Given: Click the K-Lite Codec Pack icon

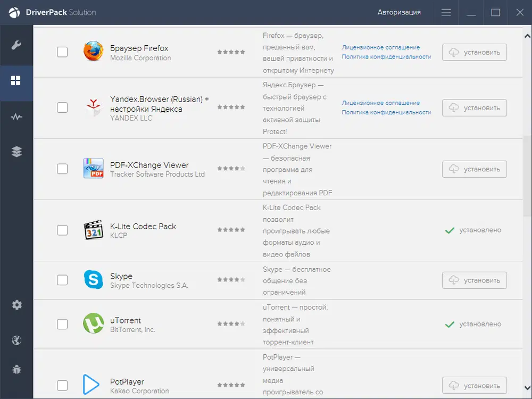Looking at the screenshot, I should click(x=93, y=230).
